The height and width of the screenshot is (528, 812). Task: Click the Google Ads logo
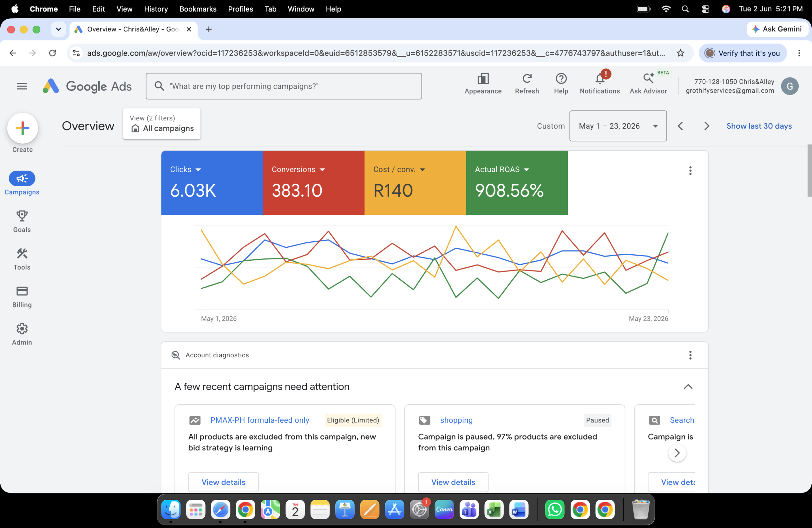coord(87,86)
